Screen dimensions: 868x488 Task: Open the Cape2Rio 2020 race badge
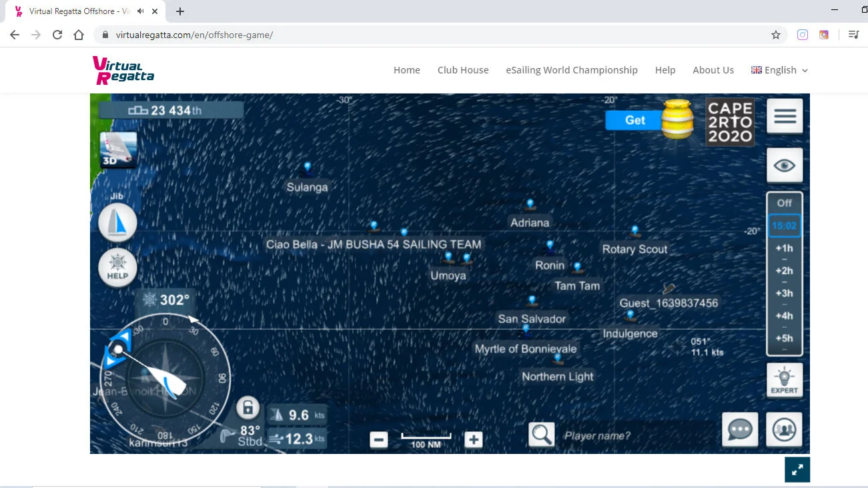pos(731,122)
